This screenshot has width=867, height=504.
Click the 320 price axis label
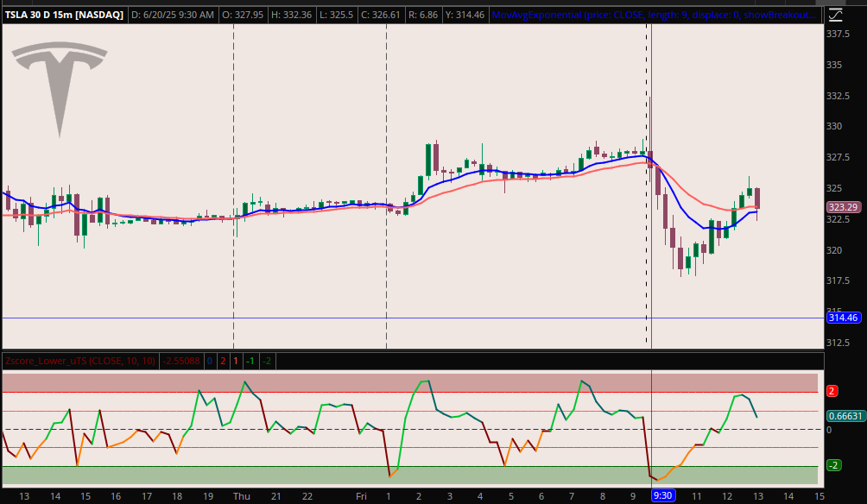pos(834,249)
